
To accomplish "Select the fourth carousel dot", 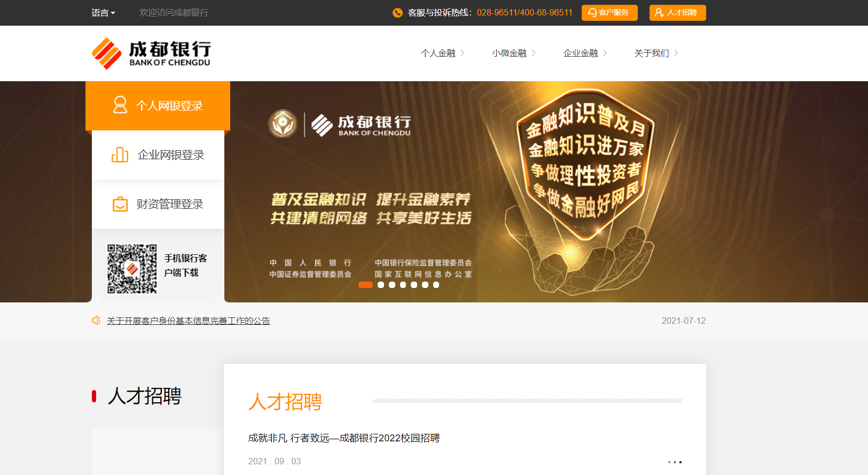I will [403, 285].
